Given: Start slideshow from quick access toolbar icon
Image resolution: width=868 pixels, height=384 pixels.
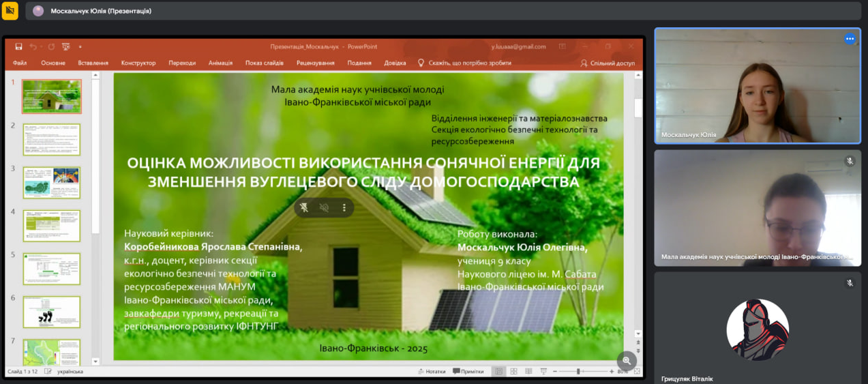Looking at the screenshot, I should click(x=66, y=46).
